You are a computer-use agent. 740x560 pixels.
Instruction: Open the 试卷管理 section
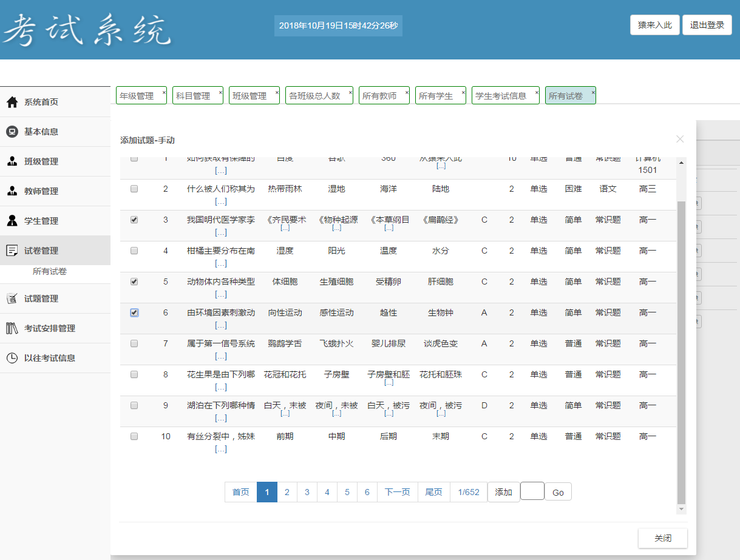pos(35,250)
